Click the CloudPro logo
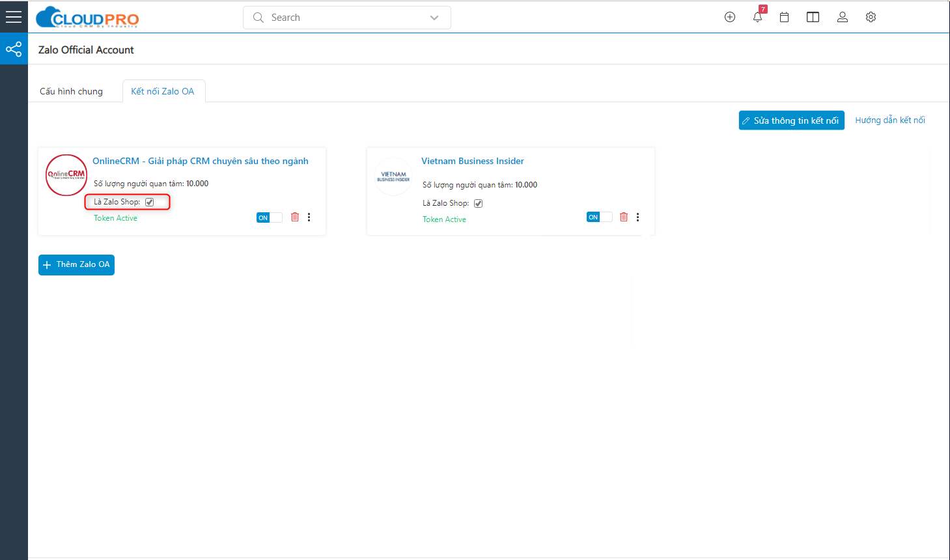This screenshot has height=560, width=950. coord(87,18)
